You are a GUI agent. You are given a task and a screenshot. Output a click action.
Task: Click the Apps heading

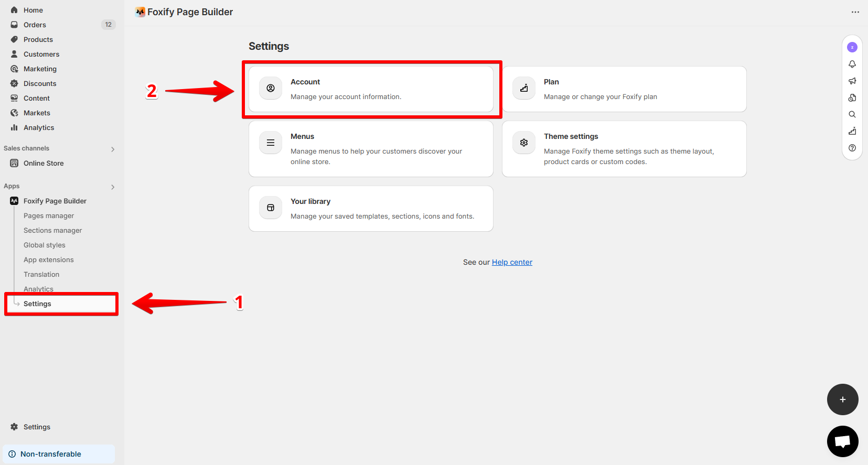12,186
